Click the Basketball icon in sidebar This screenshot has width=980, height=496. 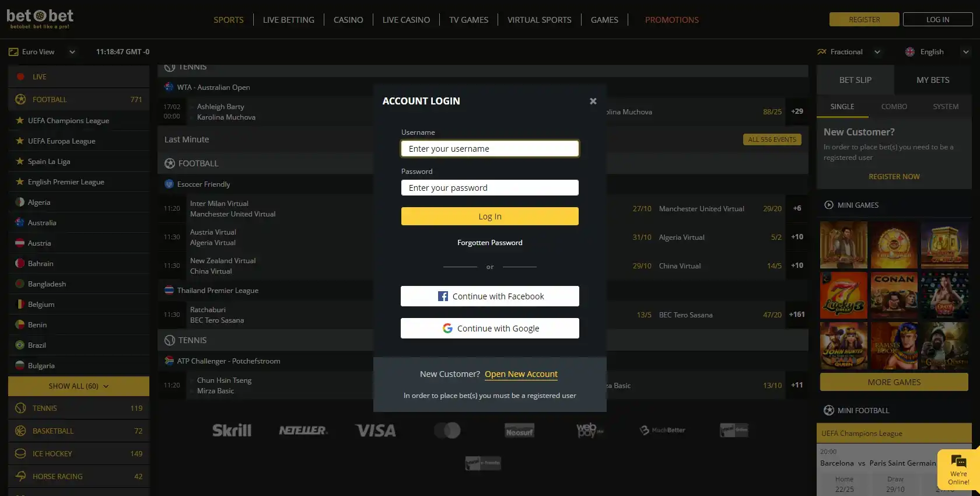20,431
